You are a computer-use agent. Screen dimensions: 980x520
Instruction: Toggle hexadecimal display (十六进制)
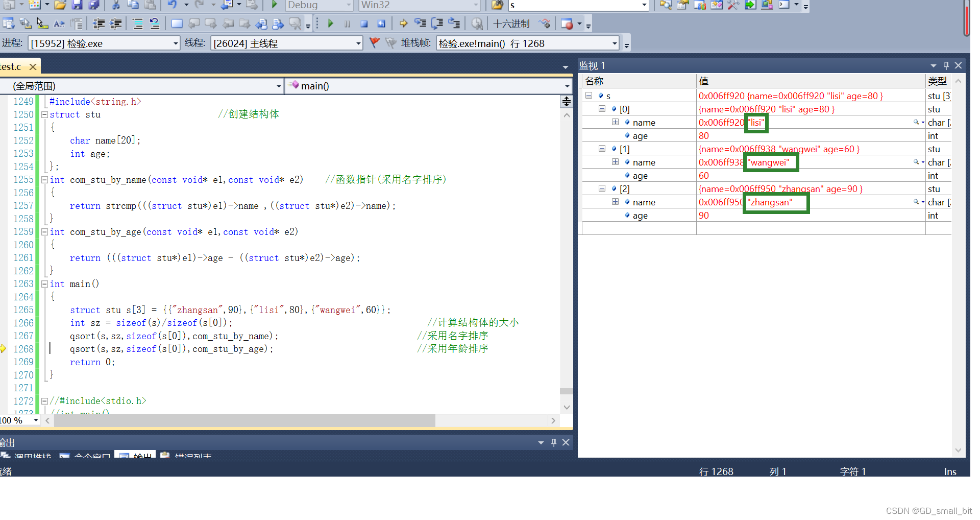click(x=511, y=24)
